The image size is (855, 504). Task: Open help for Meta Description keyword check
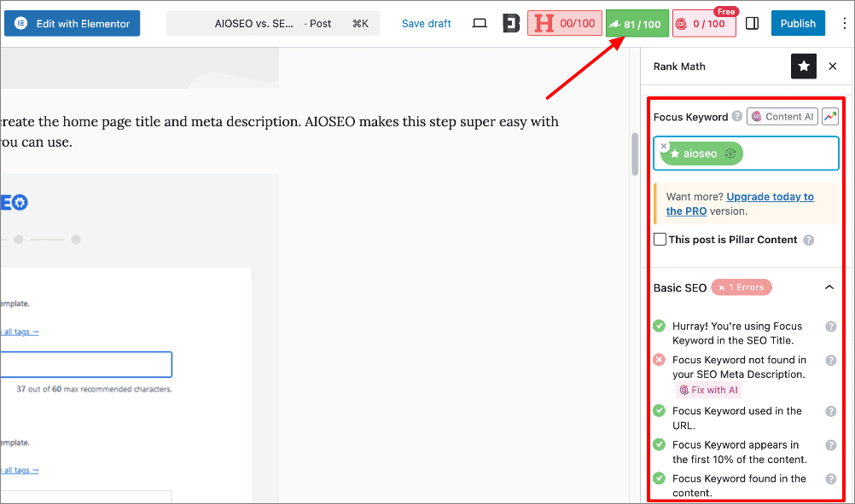830,360
